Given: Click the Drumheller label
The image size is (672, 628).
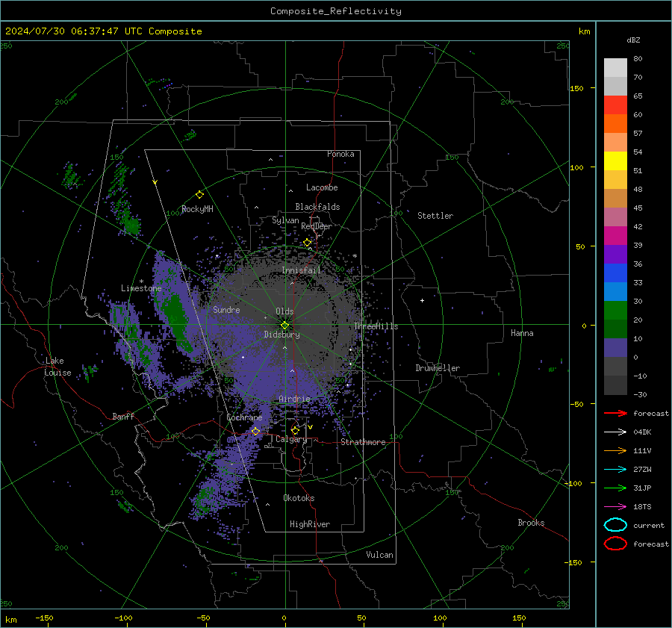Looking at the screenshot, I should [438, 368].
